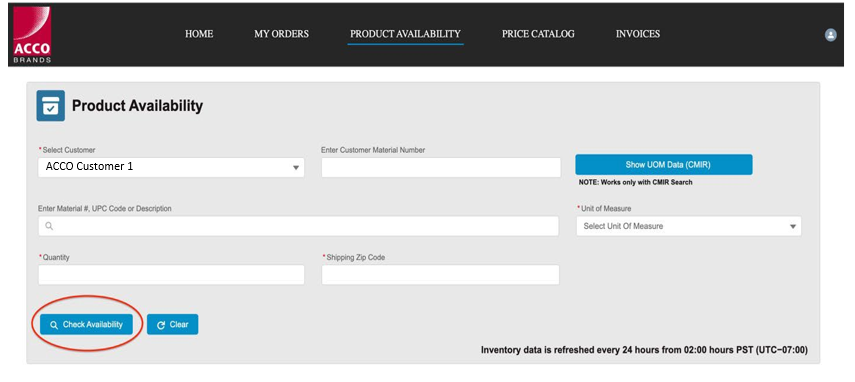Image resolution: width=855 pixels, height=382 pixels.
Task: Click the ACCO Brands logo
Action: pos(32,35)
